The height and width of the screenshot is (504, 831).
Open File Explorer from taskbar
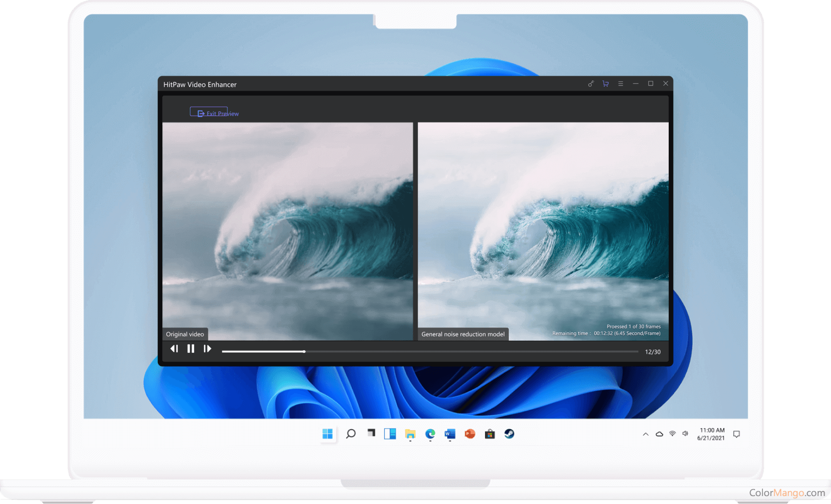(410, 435)
